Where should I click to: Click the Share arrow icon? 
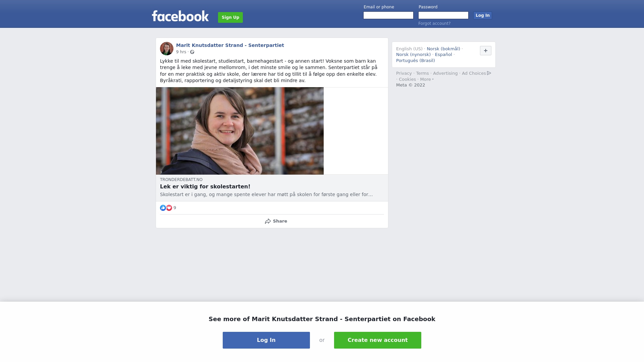tap(268, 221)
